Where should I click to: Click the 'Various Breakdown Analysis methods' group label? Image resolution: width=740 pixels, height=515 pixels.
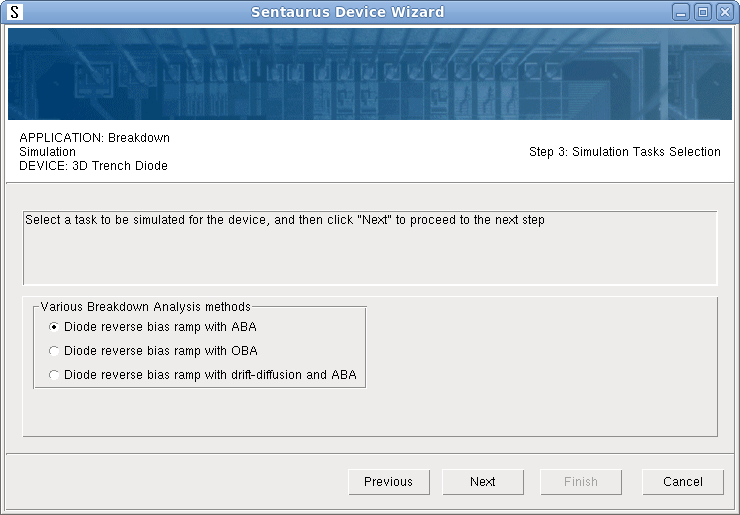(x=145, y=307)
